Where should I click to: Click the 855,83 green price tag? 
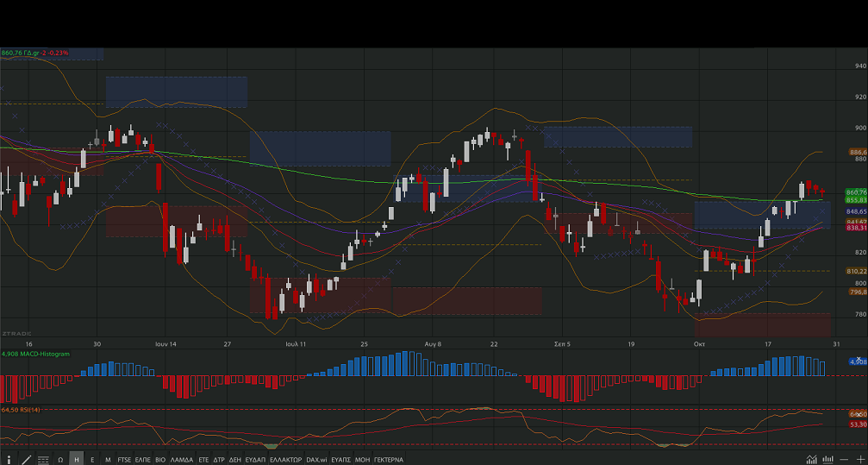pyautogui.click(x=856, y=199)
